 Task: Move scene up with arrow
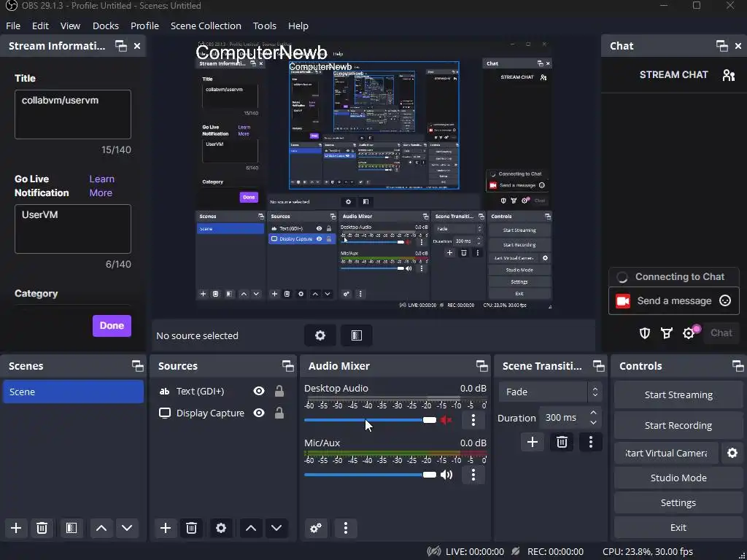tap(101, 528)
